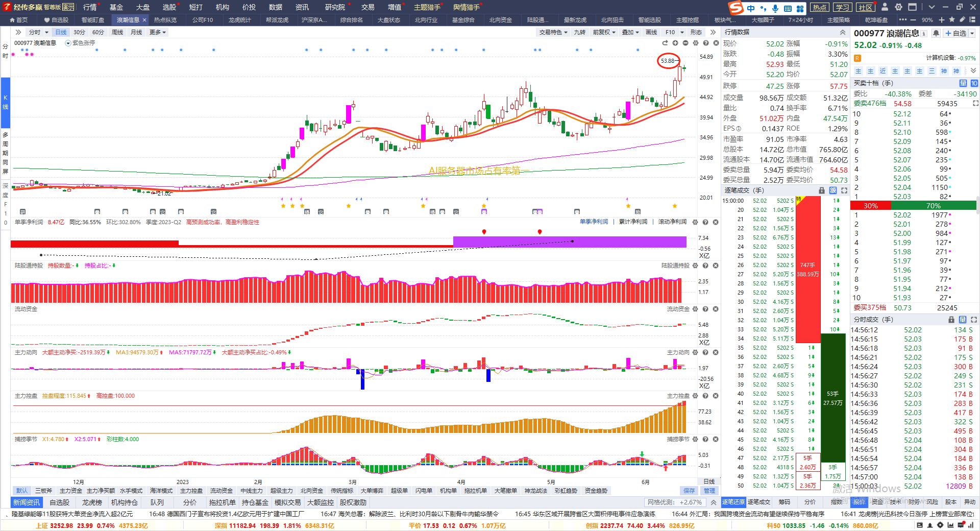The width and height of the screenshot is (980, 531).
Task: Click the window layout icon in title bar
Action: (x=912, y=7)
